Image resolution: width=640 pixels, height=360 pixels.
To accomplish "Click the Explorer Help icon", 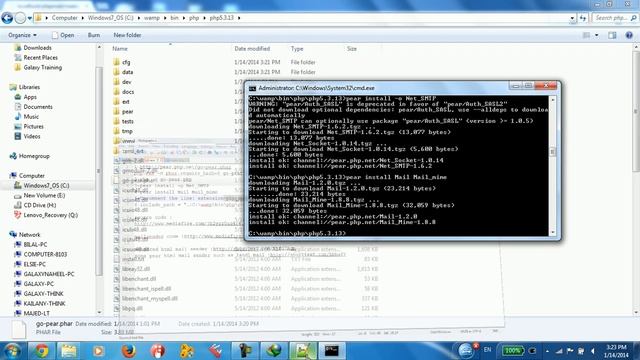I will pyautogui.click(x=629, y=36).
